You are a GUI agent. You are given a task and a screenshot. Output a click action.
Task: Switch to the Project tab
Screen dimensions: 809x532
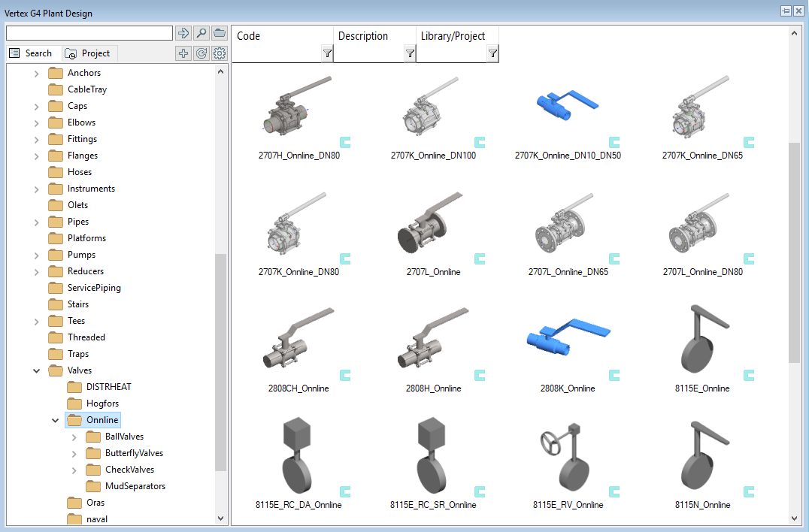(x=89, y=53)
